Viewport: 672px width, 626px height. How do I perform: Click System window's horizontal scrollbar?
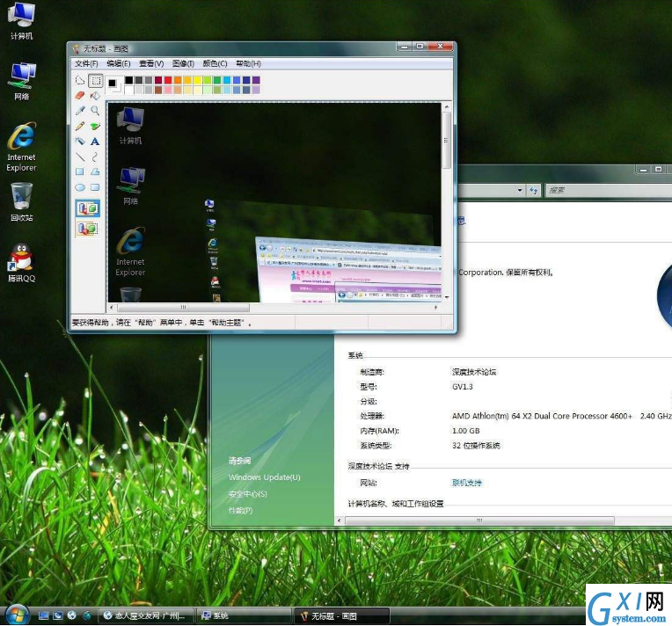479,520
